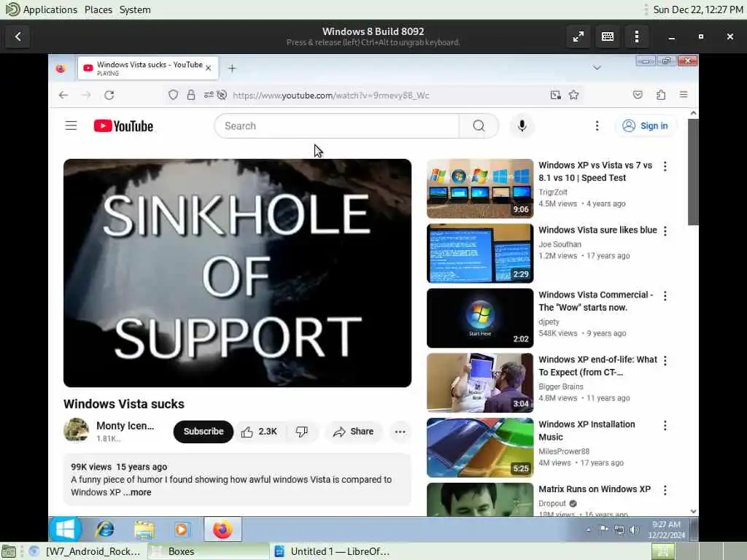The image size is (747, 560).
Task: Click the site padlock icon
Action: coord(191,96)
